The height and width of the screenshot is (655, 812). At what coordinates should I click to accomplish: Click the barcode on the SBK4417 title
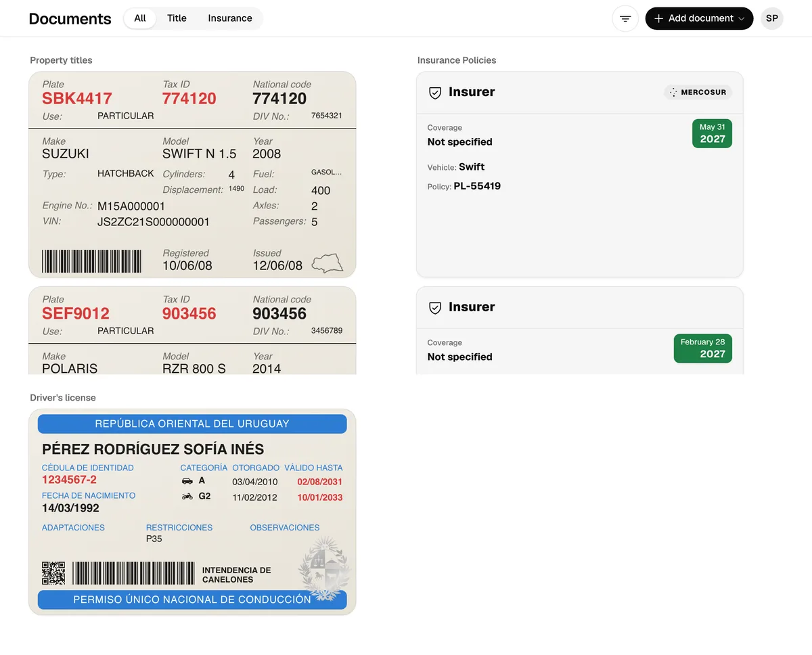coord(92,261)
